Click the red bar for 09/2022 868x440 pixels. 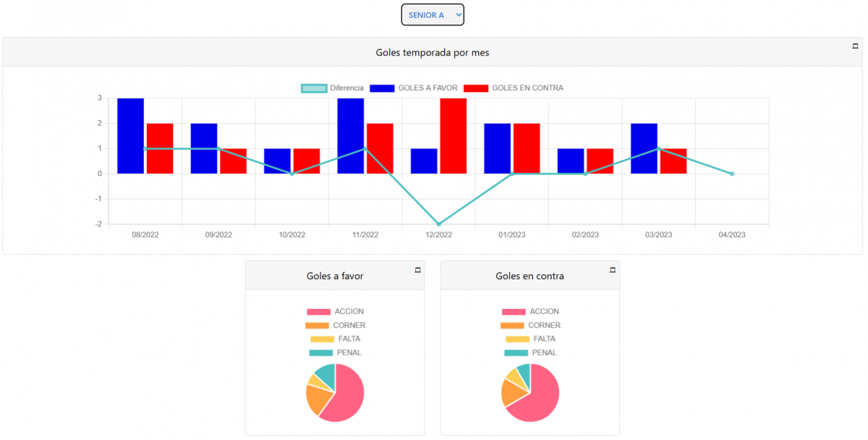click(234, 161)
